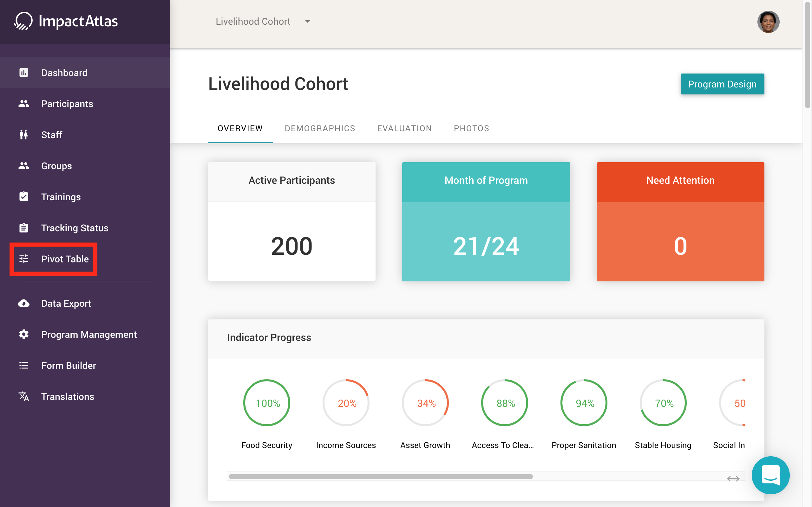Click the Participants people icon
Image resolution: width=812 pixels, height=507 pixels.
click(23, 104)
